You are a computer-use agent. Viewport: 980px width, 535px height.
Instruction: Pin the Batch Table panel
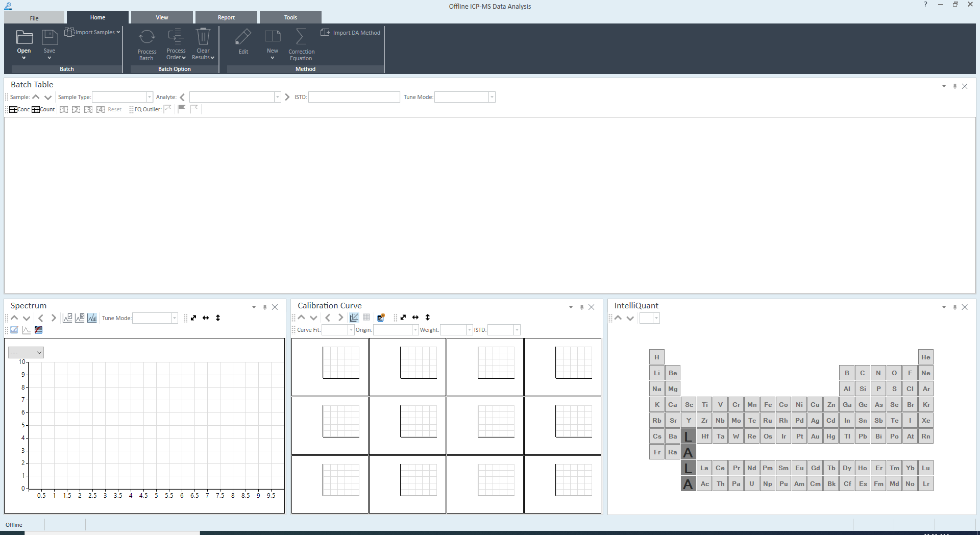pyautogui.click(x=954, y=86)
